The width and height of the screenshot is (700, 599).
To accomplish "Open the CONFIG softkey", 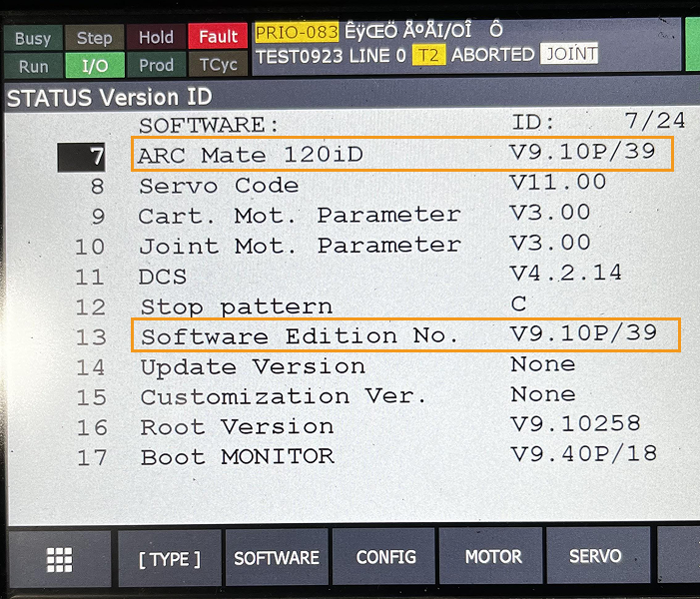I will point(385,557).
